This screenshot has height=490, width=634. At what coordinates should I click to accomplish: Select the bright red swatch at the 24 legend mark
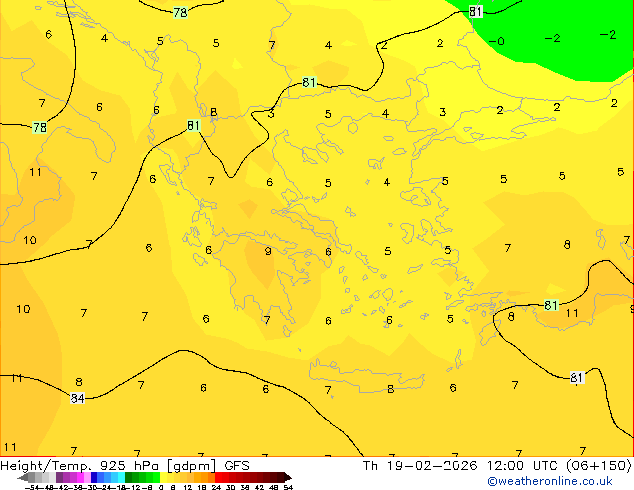point(218,477)
